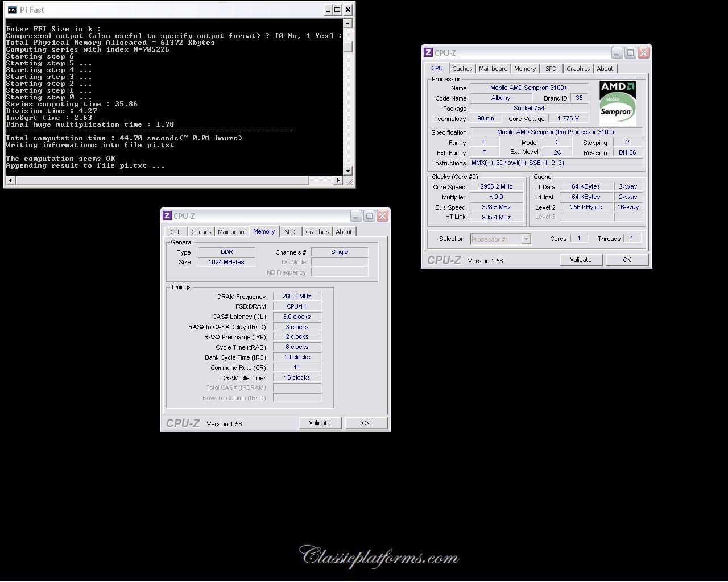Open About tab in CPU window

[605, 69]
